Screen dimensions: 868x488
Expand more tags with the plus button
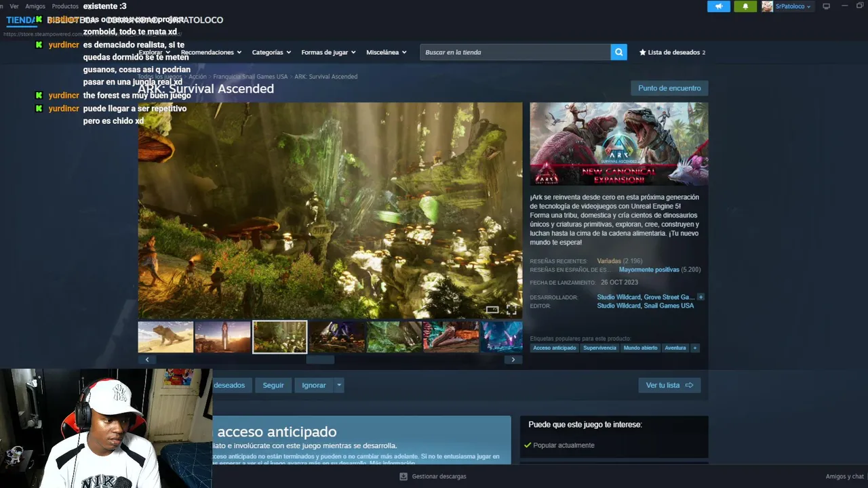tap(695, 348)
